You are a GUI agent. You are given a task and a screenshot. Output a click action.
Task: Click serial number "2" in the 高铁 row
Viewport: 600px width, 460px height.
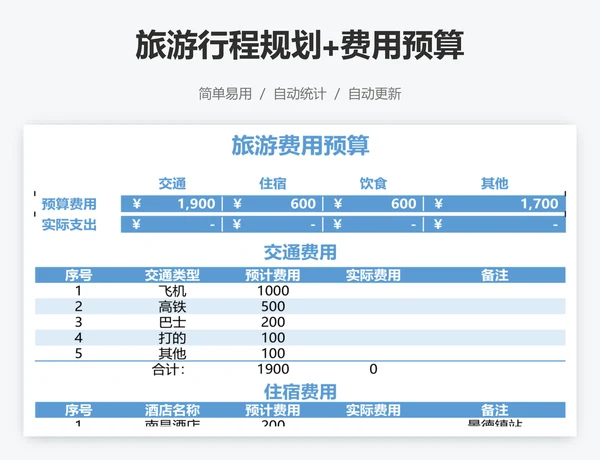coord(78,307)
